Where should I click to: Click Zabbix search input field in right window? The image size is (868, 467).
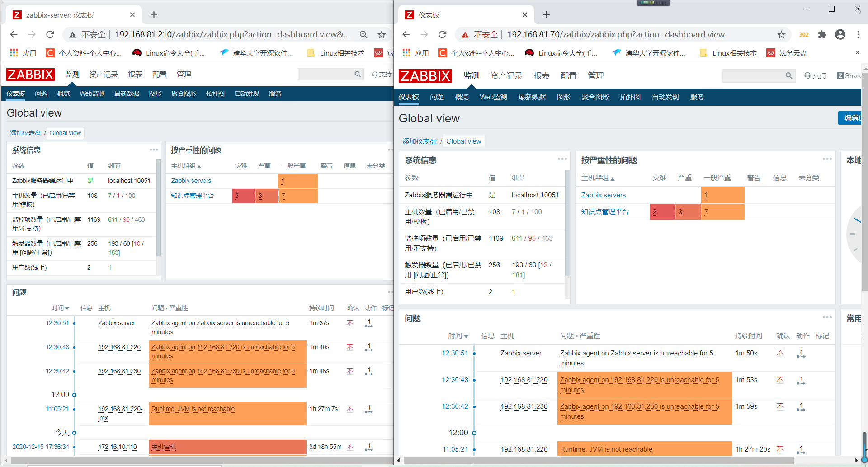click(753, 76)
